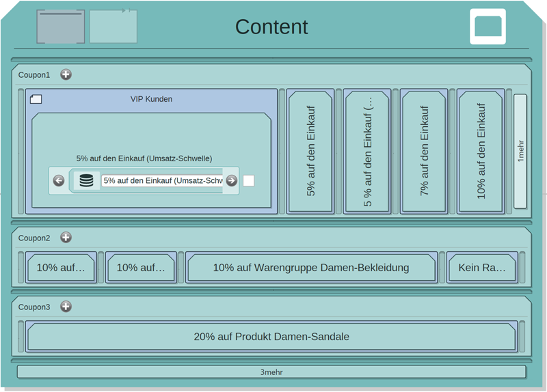This screenshot has height=392, width=547.
Task: Expand the truncated Kein Ra… card
Action: click(x=482, y=268)
